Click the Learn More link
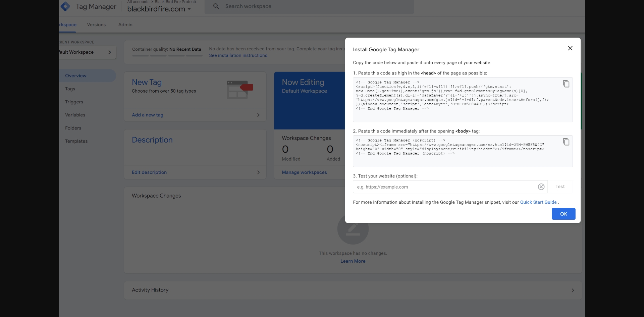 point(353,261)
